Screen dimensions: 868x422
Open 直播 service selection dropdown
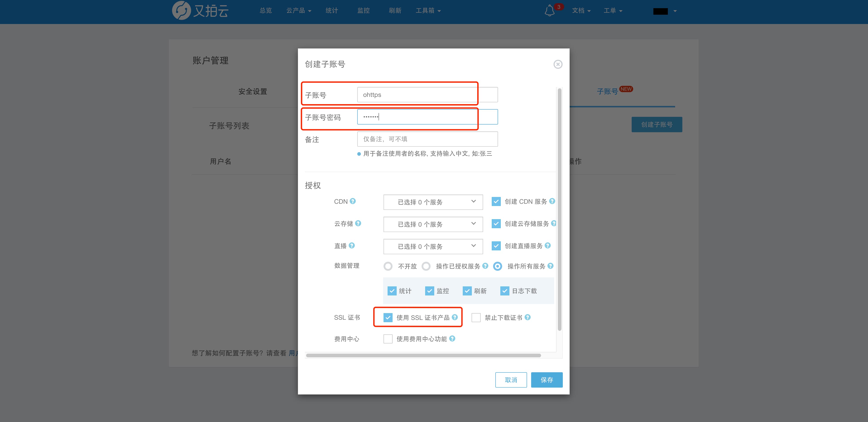coord(433,246)
